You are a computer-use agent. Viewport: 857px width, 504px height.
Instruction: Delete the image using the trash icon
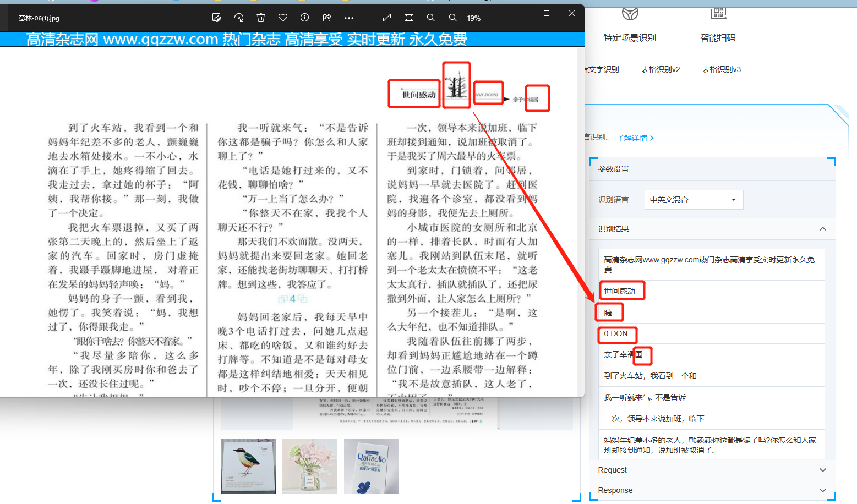point(261,18)
